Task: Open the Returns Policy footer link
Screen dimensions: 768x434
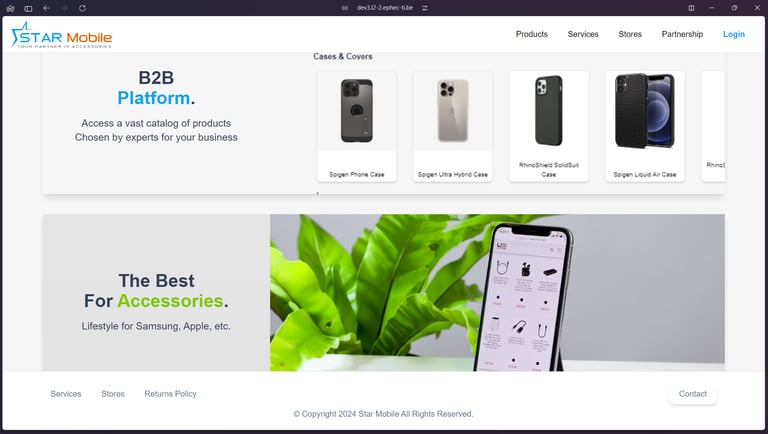Action: pyautogui.click(x=170, y=394)
